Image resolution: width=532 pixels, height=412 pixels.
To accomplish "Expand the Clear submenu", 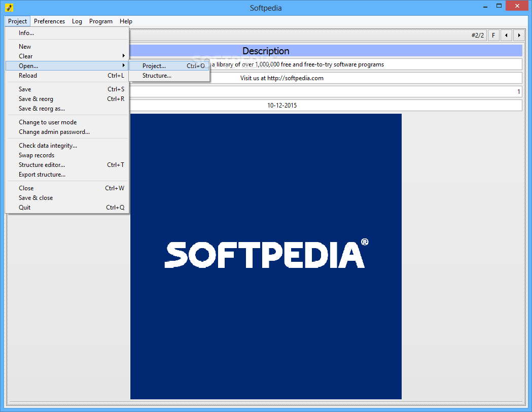I will tap(67, 56).
